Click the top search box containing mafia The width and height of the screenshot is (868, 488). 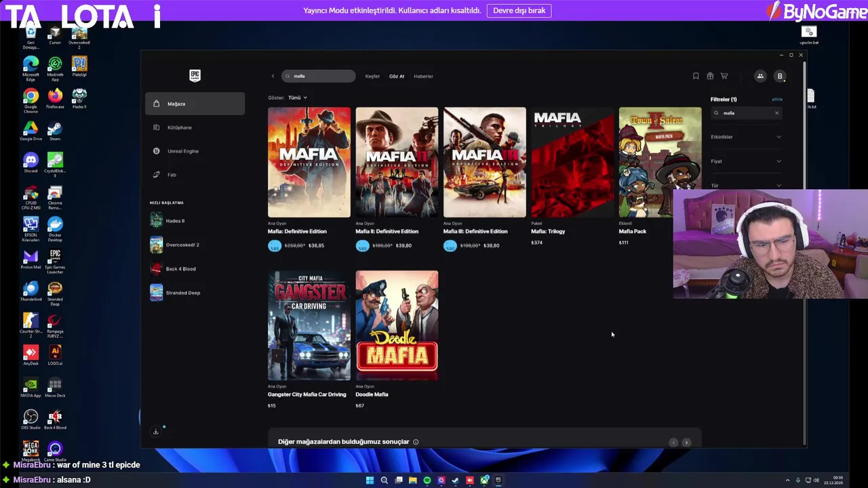click(318, 76)
